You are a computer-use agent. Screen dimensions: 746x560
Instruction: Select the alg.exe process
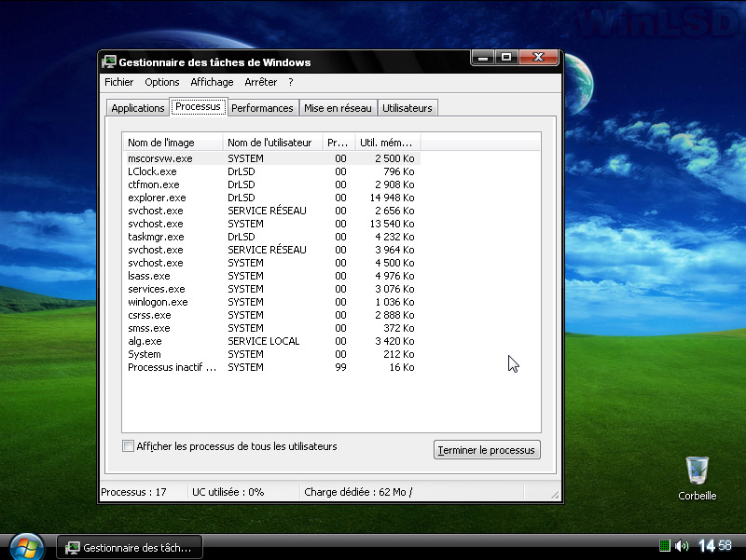[x=145, y=341]
